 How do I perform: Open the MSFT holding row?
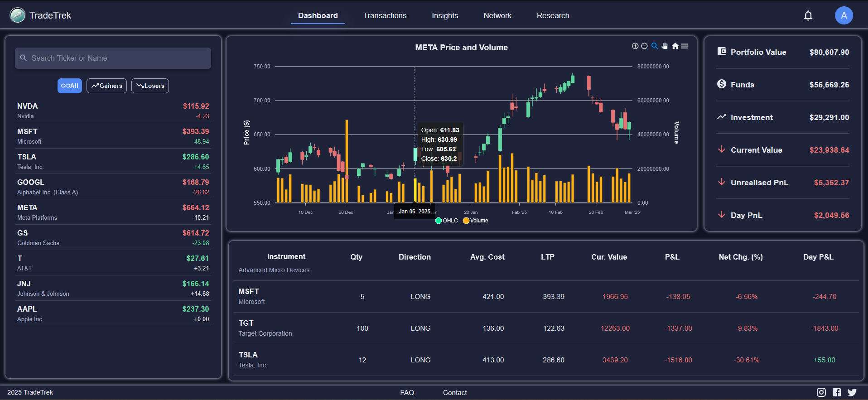coord(546,297)
